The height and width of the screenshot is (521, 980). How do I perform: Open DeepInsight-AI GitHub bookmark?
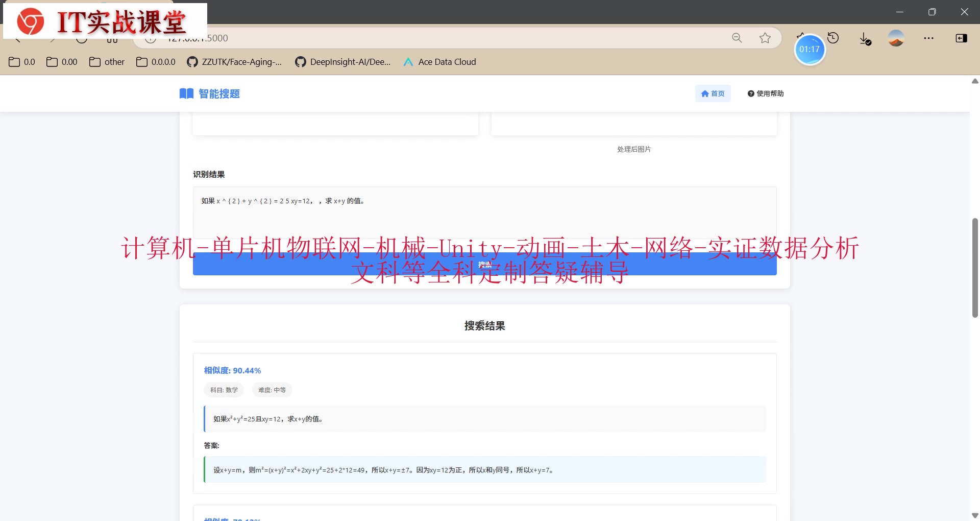(x=343, y=62)
